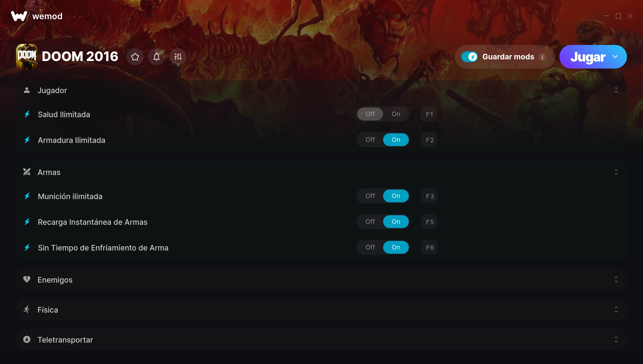
Task: Open the mod settings sliders icon
Action: tap(178, 57)
